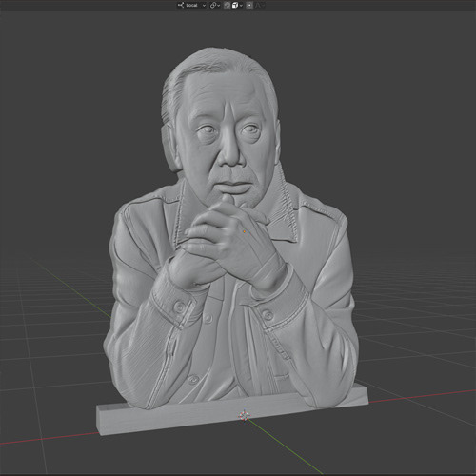Viewport: 476px width, 476px height.
Task: Open the snapping options cube dropdown
Action: coord(238,5)
